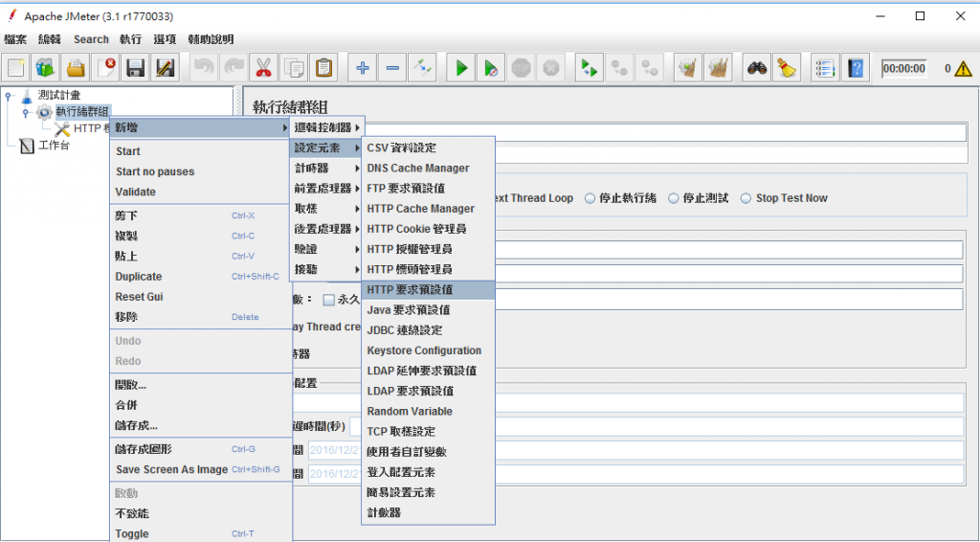This screenshot has height=542, width=980.
Task: Select the 停止測試 radio button
Action: pyautogui.click(x=673, y=198)
